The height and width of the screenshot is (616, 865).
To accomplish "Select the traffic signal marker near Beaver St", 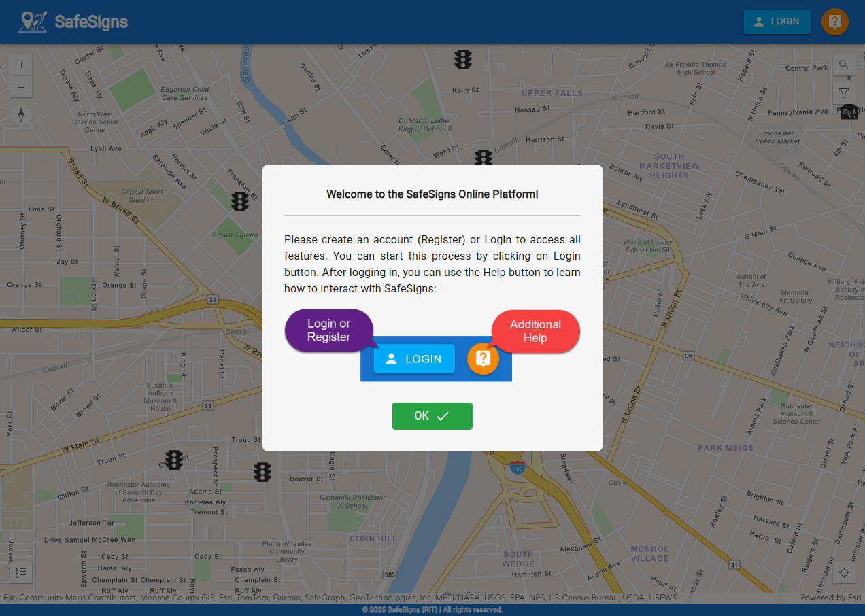I will click(x=262, y=472).
